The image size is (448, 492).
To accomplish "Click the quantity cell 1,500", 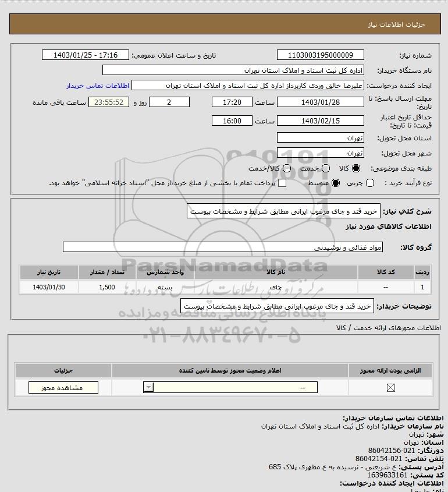I will point(107,287).
